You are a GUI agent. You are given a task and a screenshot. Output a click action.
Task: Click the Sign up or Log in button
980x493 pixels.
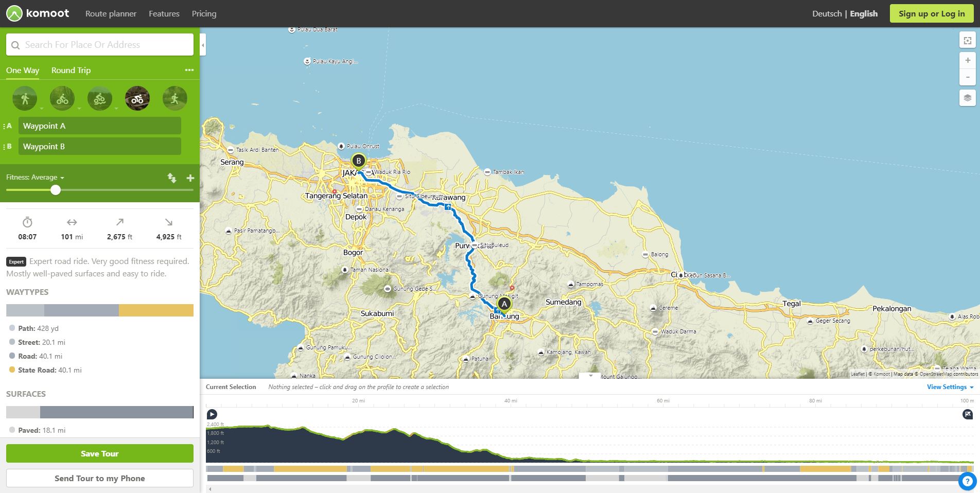(x=932, y=14)
